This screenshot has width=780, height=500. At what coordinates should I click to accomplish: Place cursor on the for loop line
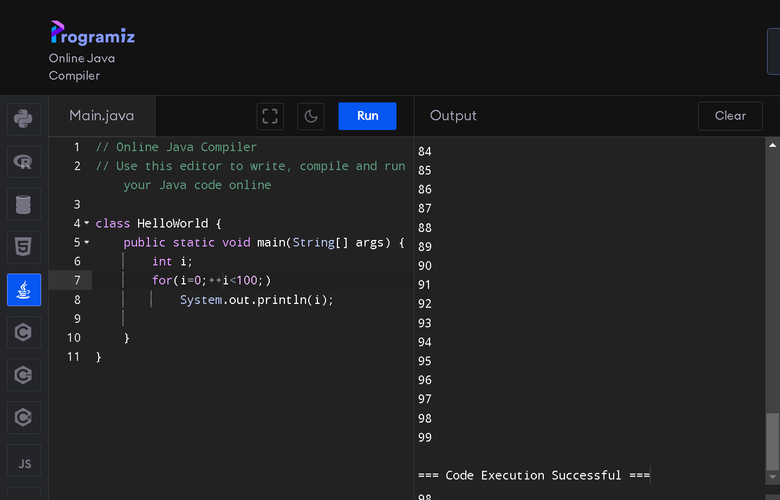[252, 281]
